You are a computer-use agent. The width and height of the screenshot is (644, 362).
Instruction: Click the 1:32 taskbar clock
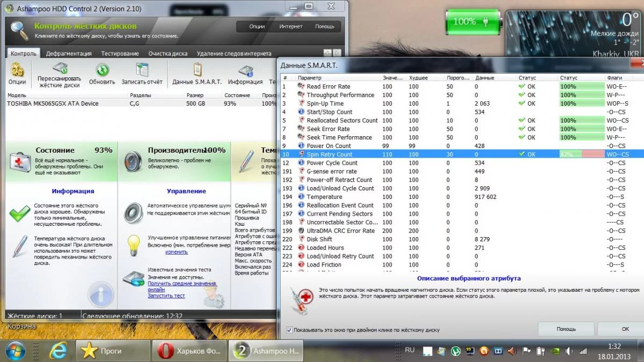point(615,346)
